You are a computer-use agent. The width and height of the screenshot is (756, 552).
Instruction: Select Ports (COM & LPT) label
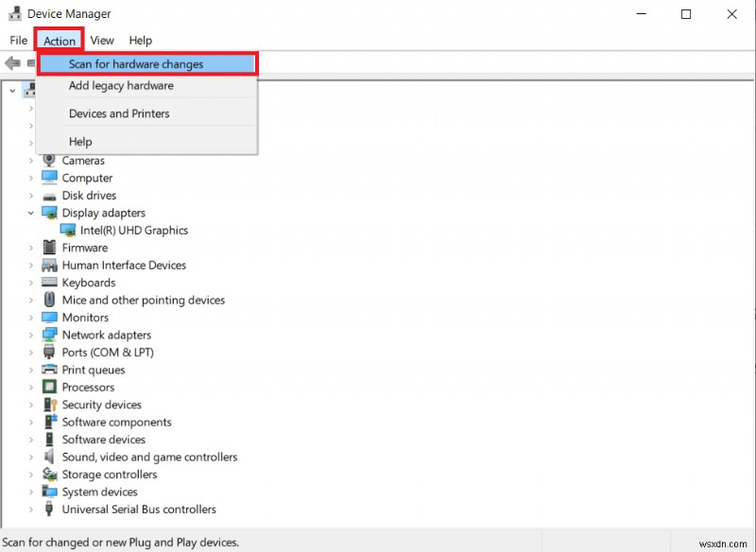tap(108, 353)
